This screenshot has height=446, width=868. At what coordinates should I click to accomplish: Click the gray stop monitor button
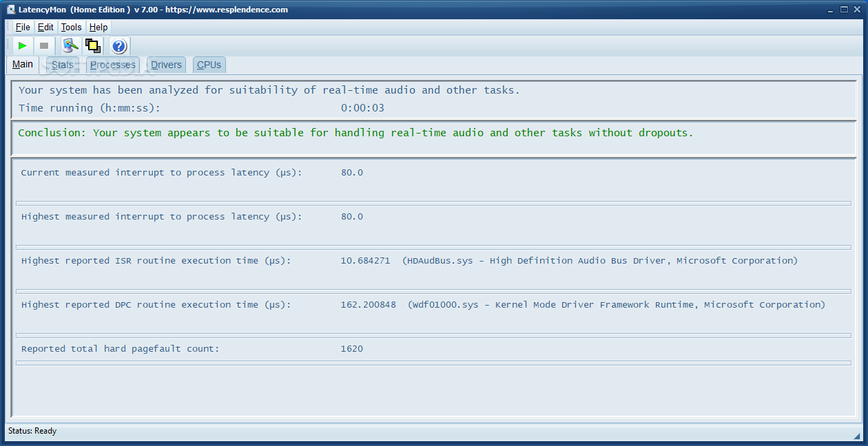44,46
